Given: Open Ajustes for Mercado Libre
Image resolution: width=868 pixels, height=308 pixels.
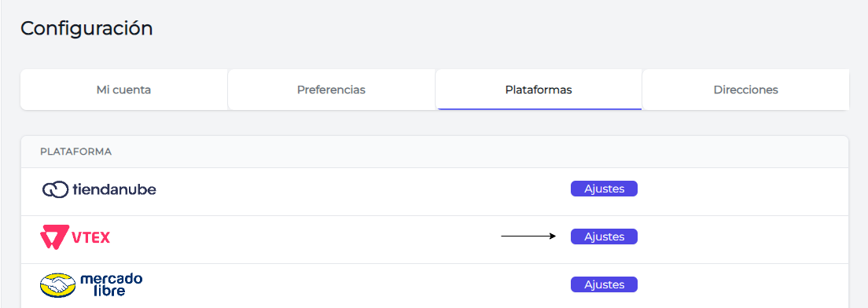Looking at the screenshot, I should [x=604, y=284].
